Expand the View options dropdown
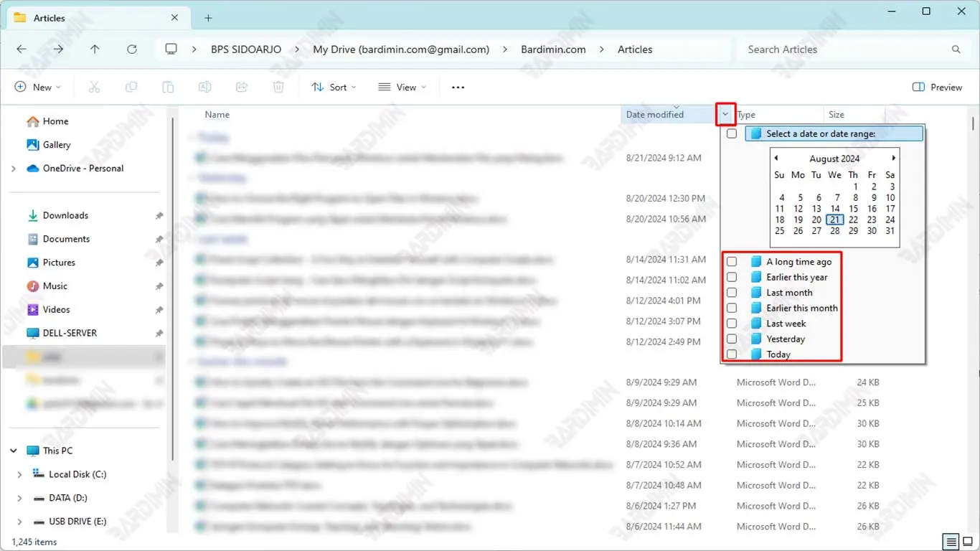The width and height of the screenshot is (980, 551). click(402, 87)
